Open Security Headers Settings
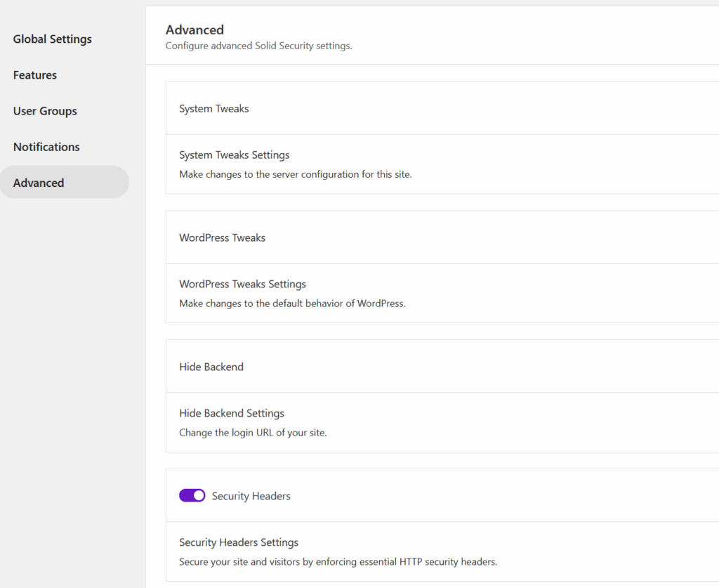The width and height of the screenshot is (719, 588). (x=239, y=542)
